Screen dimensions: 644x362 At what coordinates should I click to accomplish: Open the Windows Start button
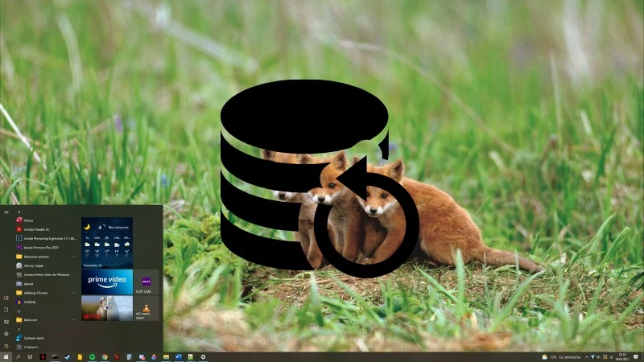click(6, 357)
